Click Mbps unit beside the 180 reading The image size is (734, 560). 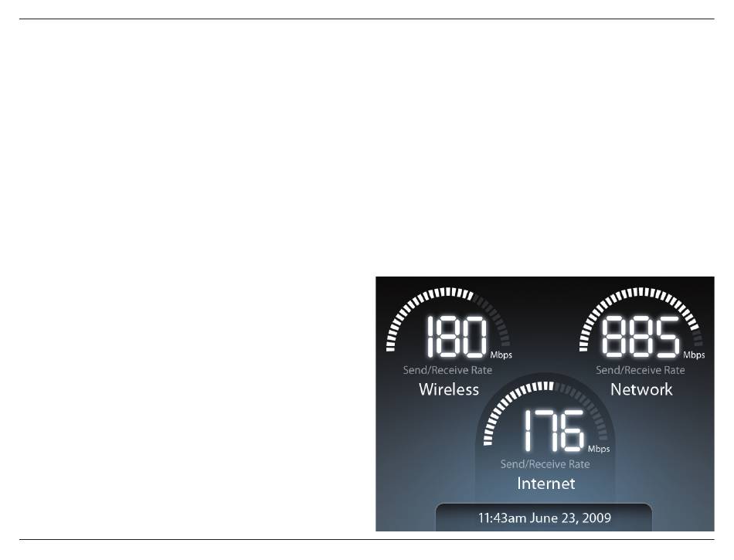coord(501,355)
